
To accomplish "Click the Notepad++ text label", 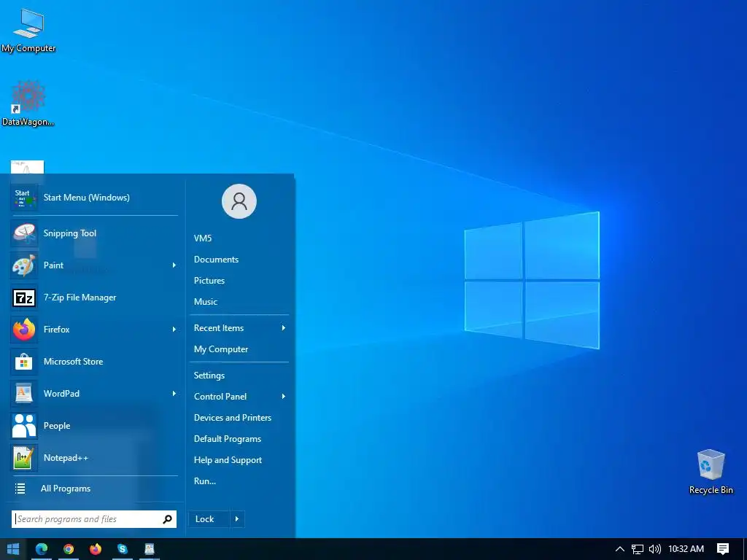I will click(x=66, y=458).
